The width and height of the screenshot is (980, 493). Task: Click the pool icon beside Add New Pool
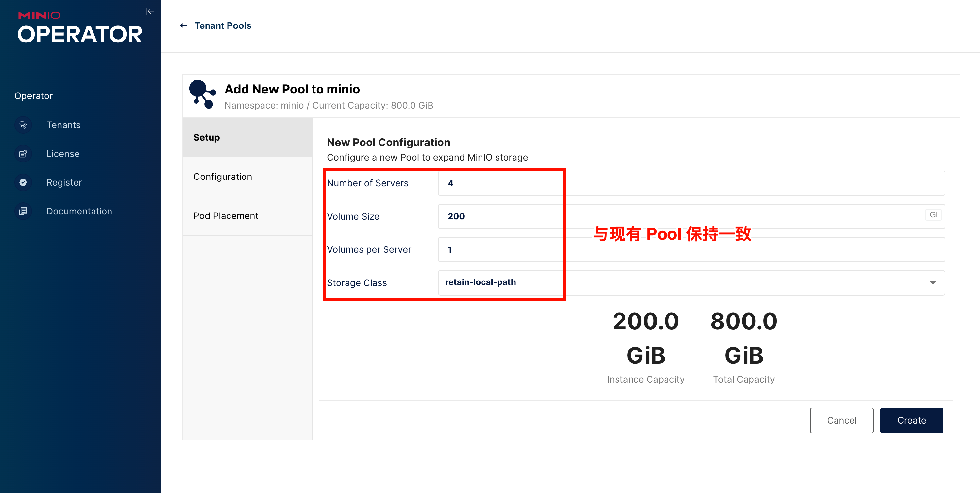pos(202,94)
